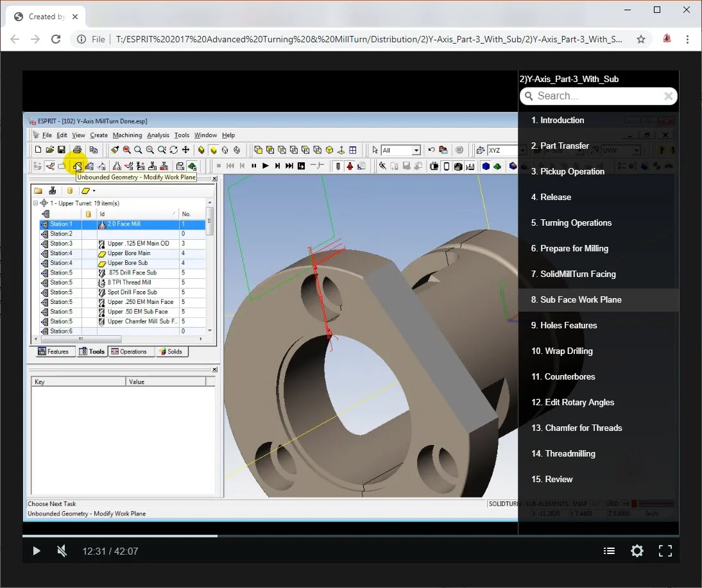Open the Analysis menu
702x588 pixels.
tap(158, 135)
